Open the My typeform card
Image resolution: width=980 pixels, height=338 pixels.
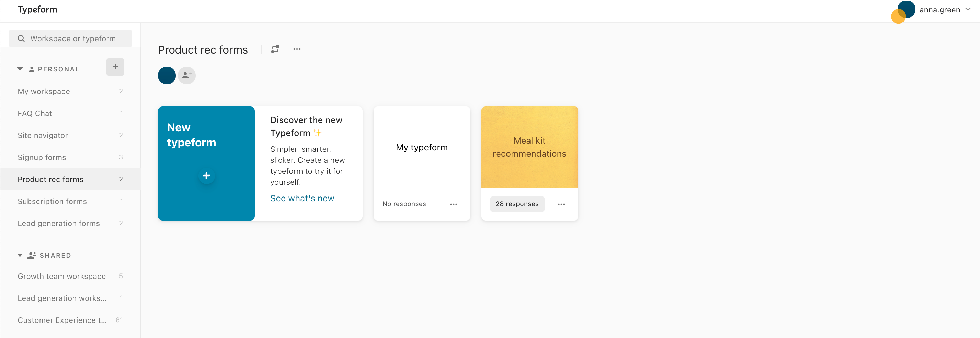[x=421, y=147]
